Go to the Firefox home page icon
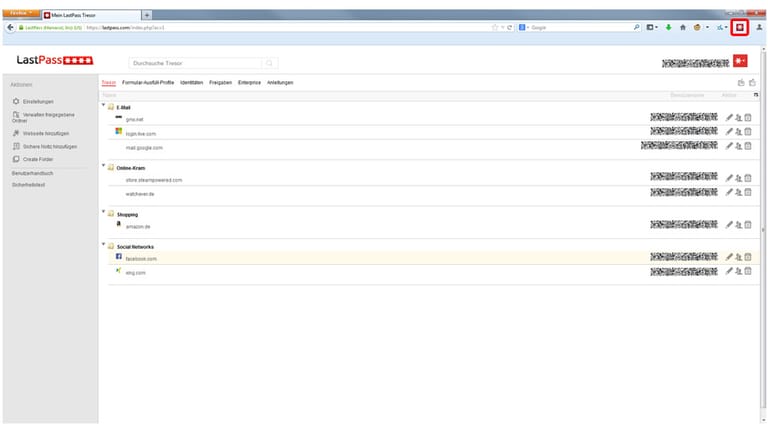Viewport: 768px width, 432px height. tap(683, 27)
